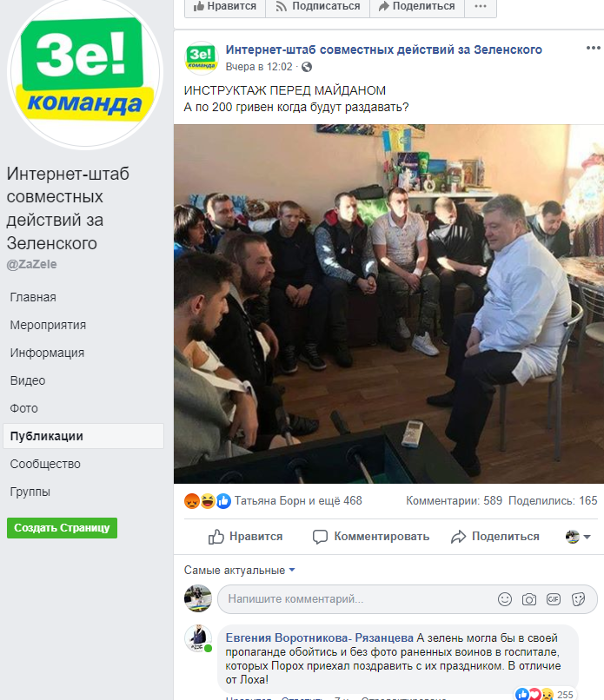Open the commenting-as profile selector dropdown

tap(578, 537)
